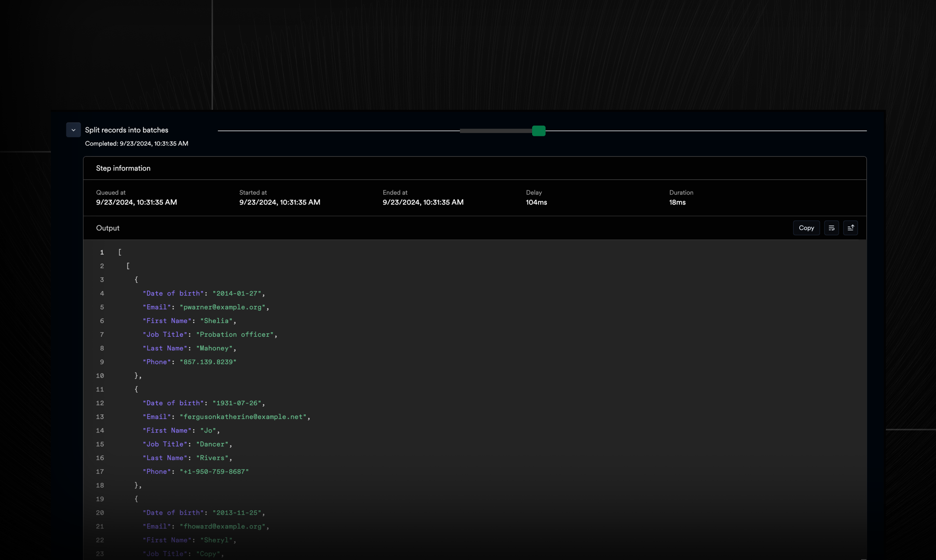Click the gray delay bar on timeline
This screenshot has width=936, height=560.
(496, 131)
